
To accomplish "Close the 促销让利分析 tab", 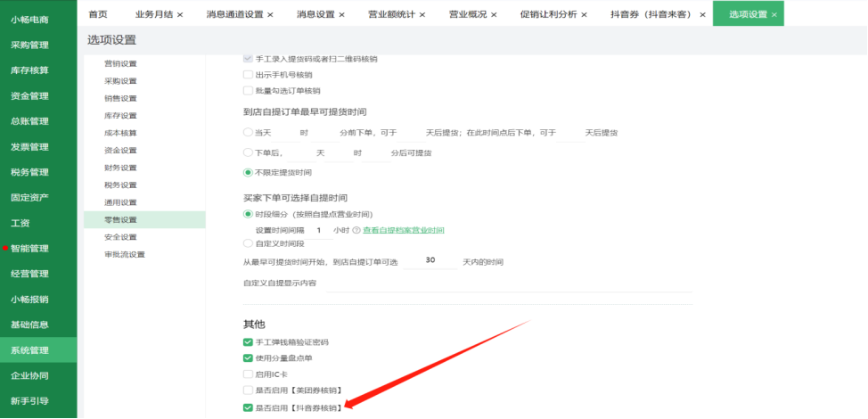I will click(584, 15).
